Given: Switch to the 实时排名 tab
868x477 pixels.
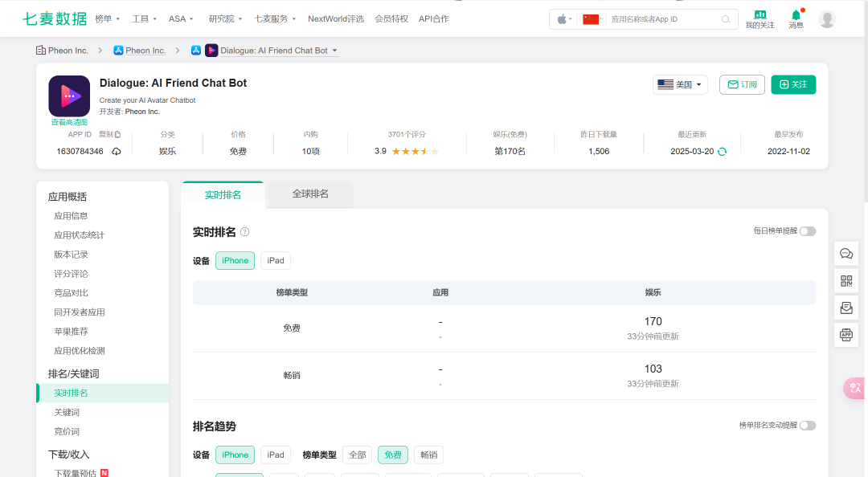Looking at the screenshot, I should coord(223,195).
